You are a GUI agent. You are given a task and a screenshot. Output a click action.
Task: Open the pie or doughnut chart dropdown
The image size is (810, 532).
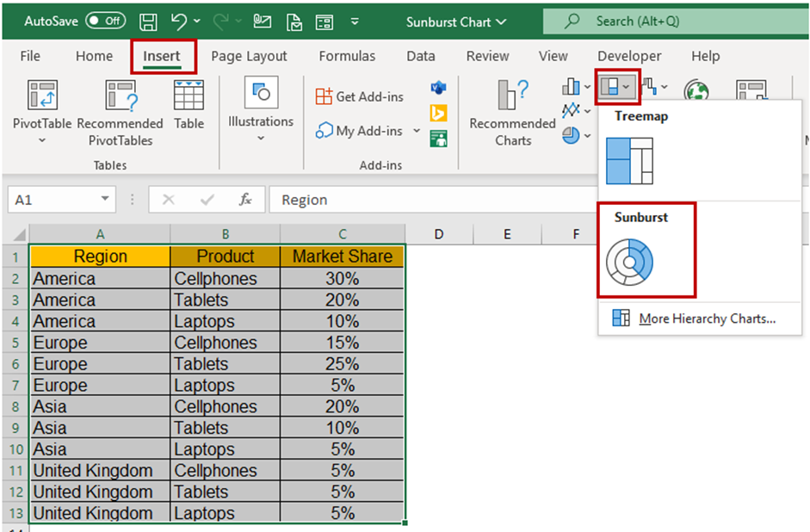tap(576, 136)
